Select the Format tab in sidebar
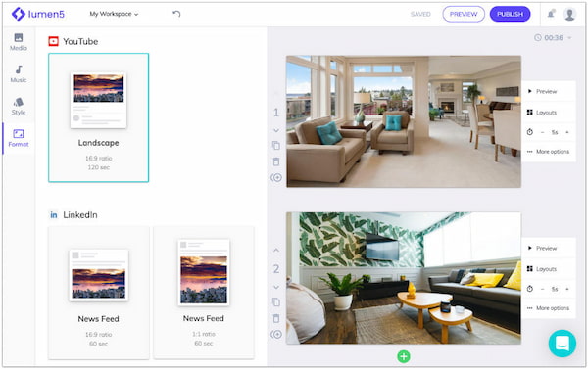 [x=19, y=138]
